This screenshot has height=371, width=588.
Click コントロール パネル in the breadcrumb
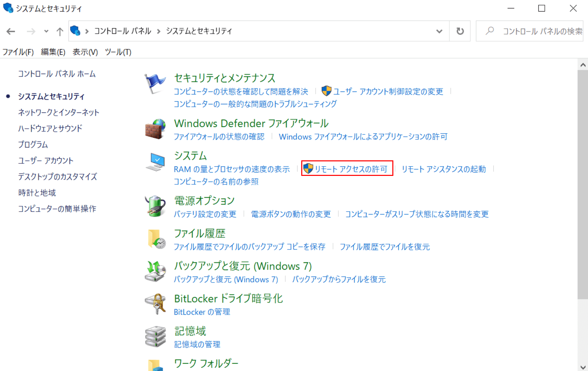click(x=122, y=31)
